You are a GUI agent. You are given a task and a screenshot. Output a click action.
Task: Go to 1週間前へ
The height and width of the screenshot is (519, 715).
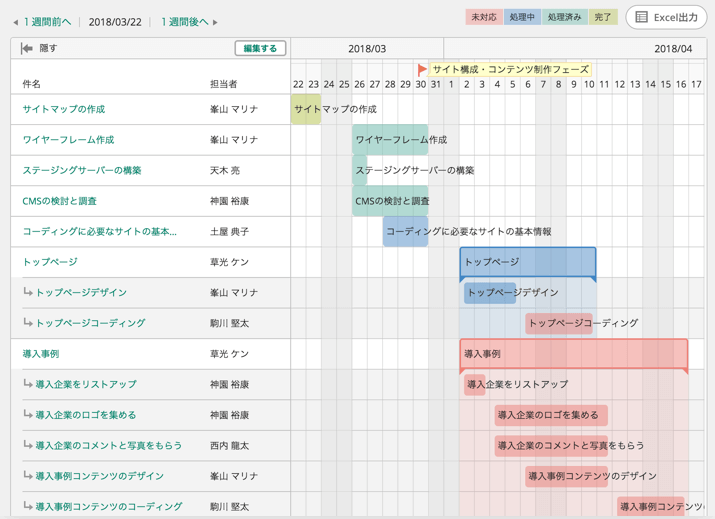47,22
